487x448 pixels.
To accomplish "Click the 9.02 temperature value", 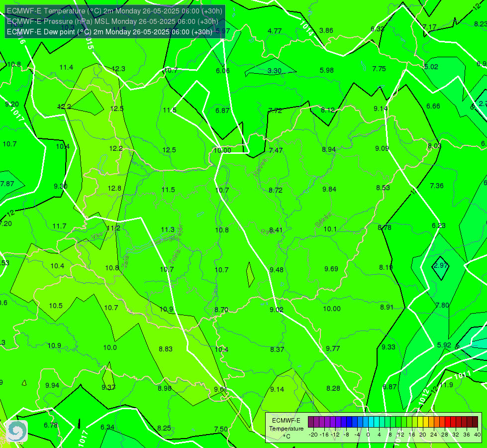I will click(277, 310).
